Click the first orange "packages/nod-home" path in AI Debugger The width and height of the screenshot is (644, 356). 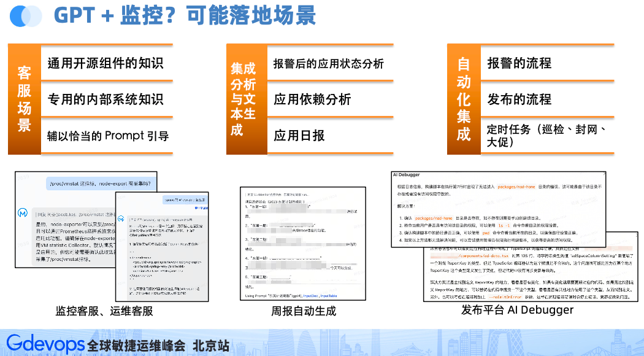(516, 187)
